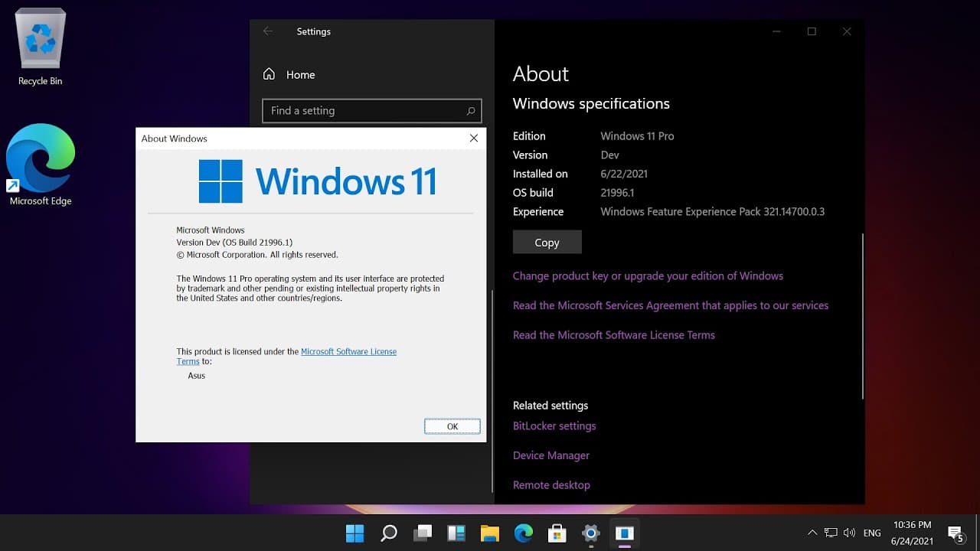Click the 'Windows specifications' heading
This screenshot has height=551, width=980.
tap(591, 104)
